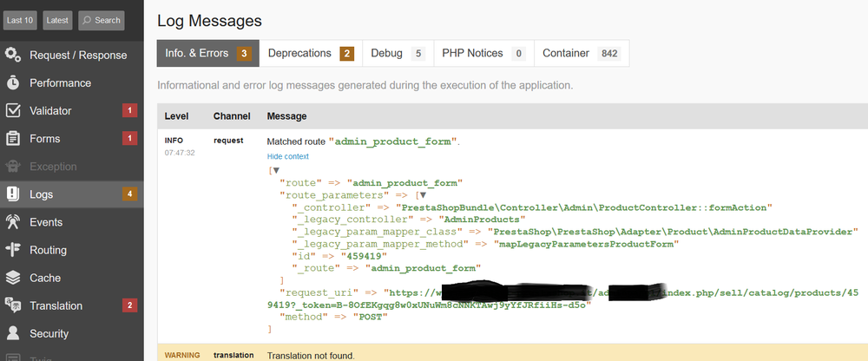Select the Translation language icon

(13, 305)
